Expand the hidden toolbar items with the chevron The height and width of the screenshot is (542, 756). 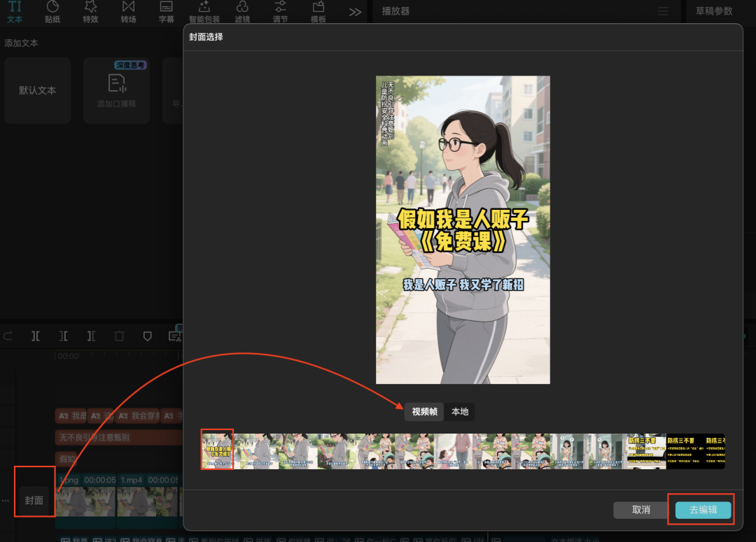pos(355,12)
